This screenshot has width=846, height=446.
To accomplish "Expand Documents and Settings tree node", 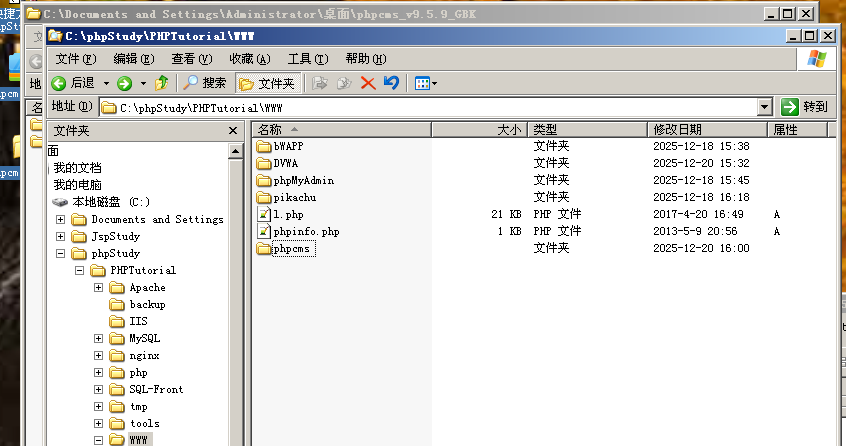I will (60, 219).
